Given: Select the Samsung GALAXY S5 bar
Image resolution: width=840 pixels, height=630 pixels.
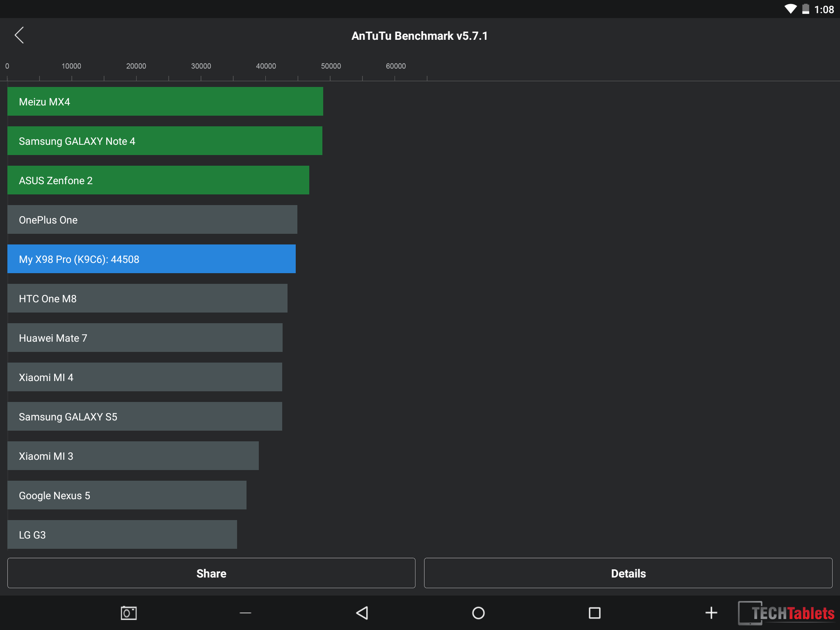Looking at the screenshot, I should point(145,416).
